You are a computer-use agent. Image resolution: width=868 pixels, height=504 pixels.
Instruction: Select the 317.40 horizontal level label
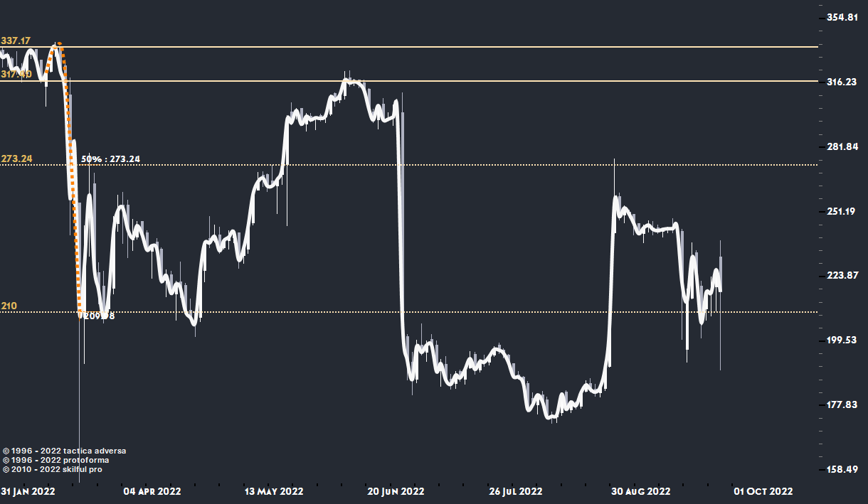click(x=14, y=74)
